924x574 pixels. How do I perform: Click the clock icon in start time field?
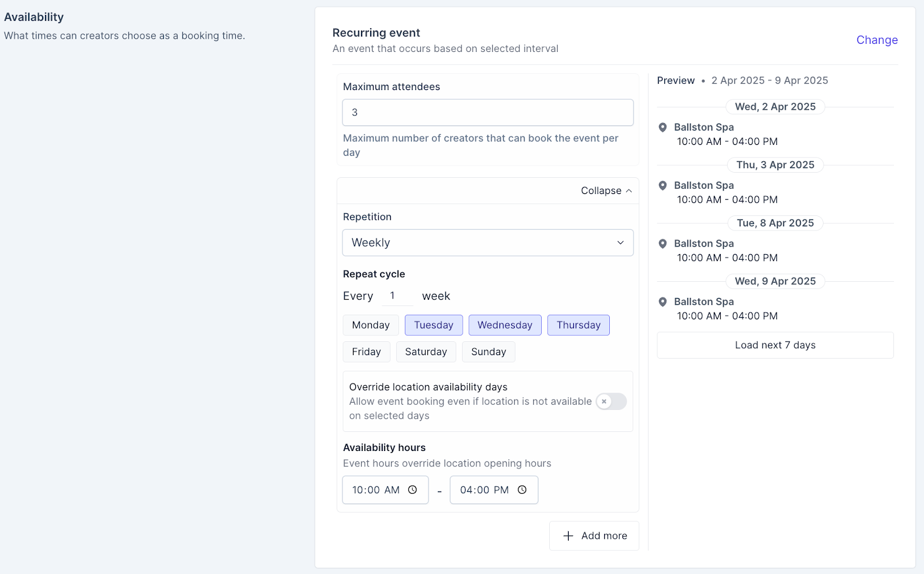point(412,490)
